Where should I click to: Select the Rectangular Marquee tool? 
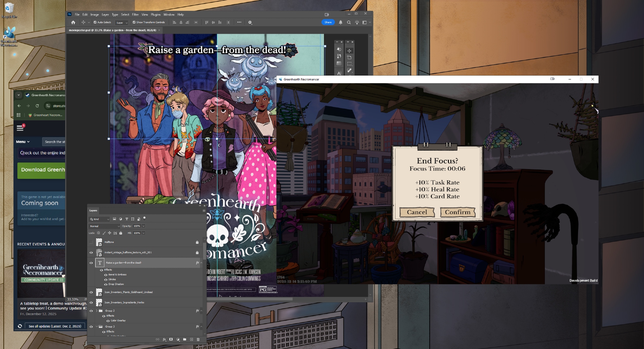349,64
